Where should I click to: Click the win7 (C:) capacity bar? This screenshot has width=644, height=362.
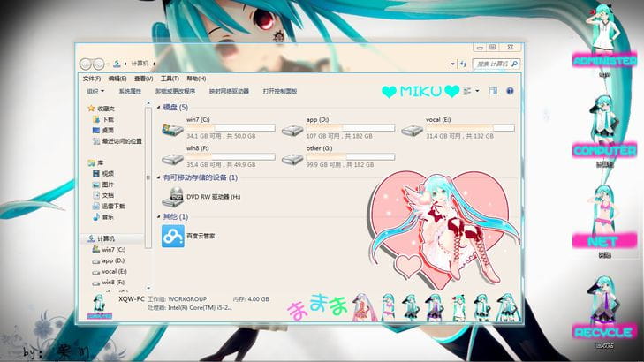point(231,128)
